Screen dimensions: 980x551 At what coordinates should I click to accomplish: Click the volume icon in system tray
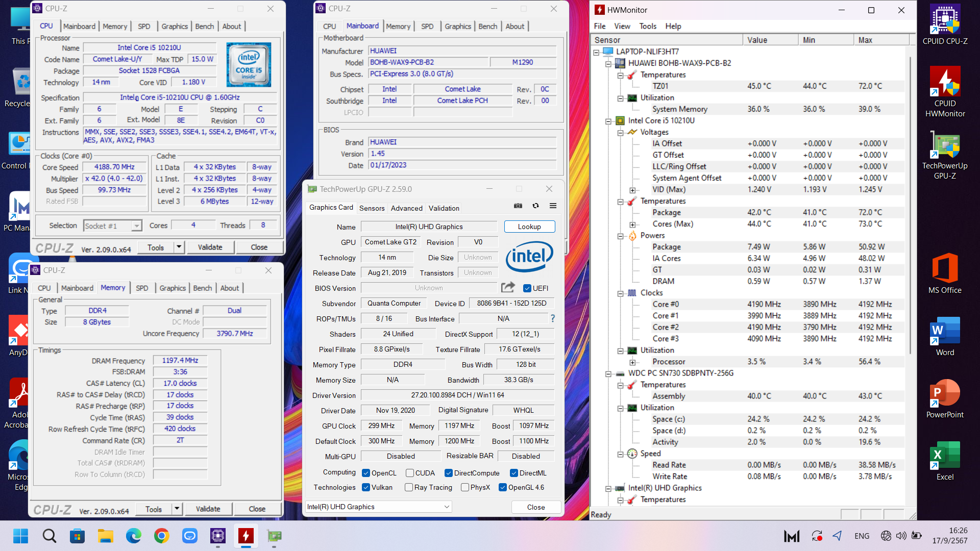tap(901, 536)
